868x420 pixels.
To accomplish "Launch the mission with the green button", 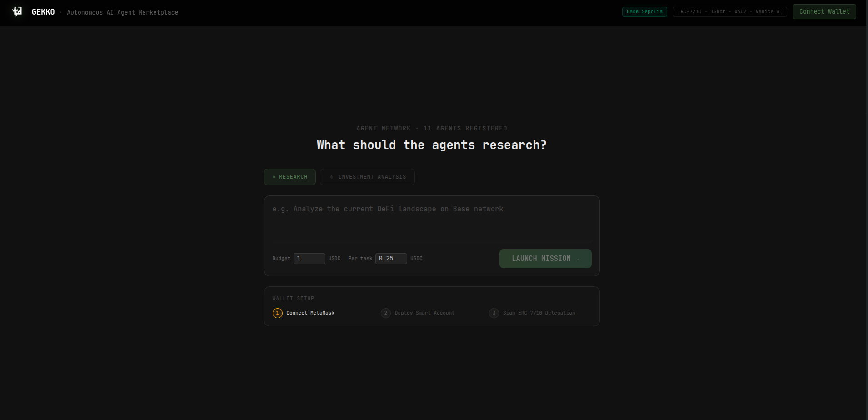I will [x=545, y=259].
